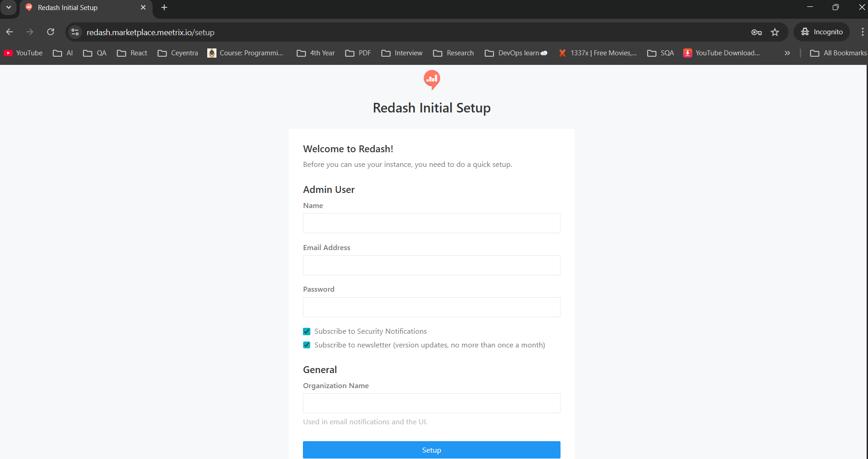Uncheck Subscribe to Security Notifications
The height and width of the screenshot is (459, 868).
pyautogui.click(x=306, y=331)
